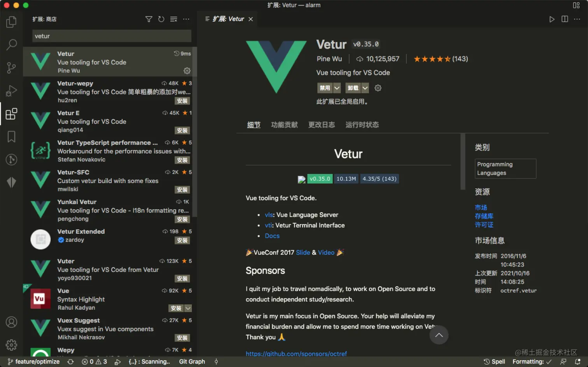This screenshot has width=588, height=367.
Task: Split the editor to the right
Action: 565,19
